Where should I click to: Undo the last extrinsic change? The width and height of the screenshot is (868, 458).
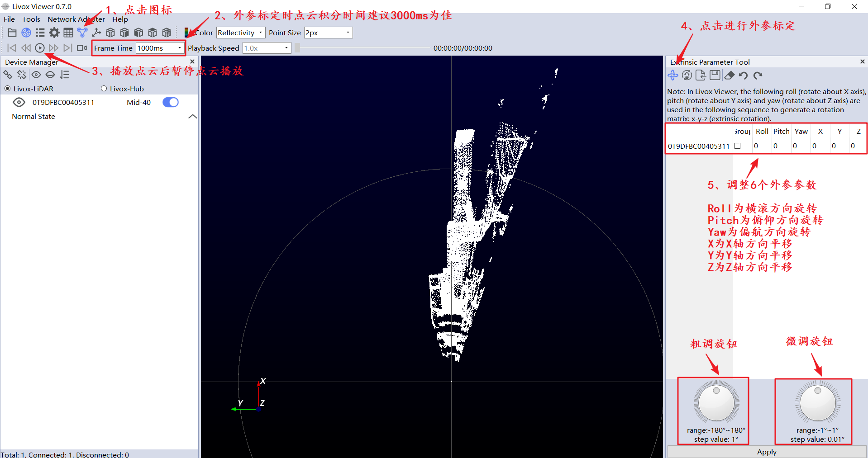(743, 76)
